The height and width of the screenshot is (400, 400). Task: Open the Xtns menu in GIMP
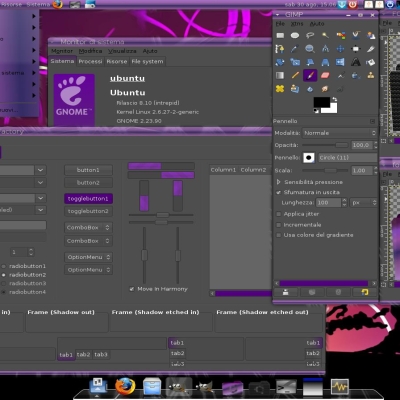(297, 24)
